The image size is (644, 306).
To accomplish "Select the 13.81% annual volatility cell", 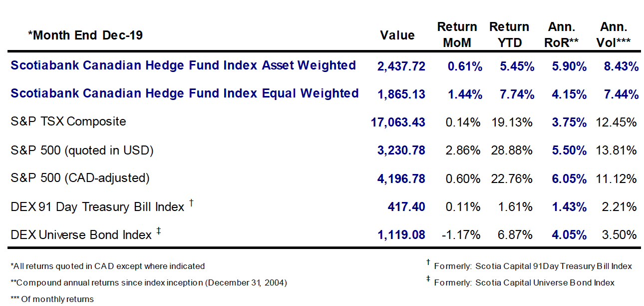I will pos(617,150).
